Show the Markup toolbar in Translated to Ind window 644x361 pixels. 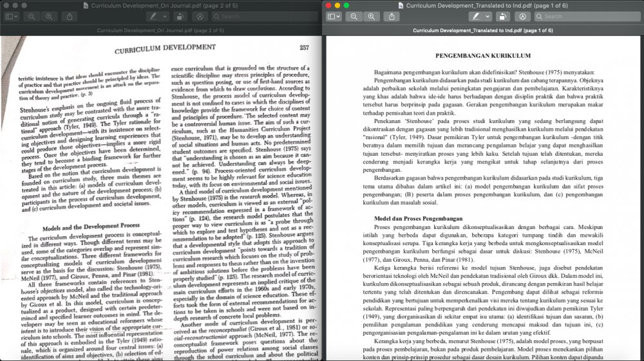522,17
